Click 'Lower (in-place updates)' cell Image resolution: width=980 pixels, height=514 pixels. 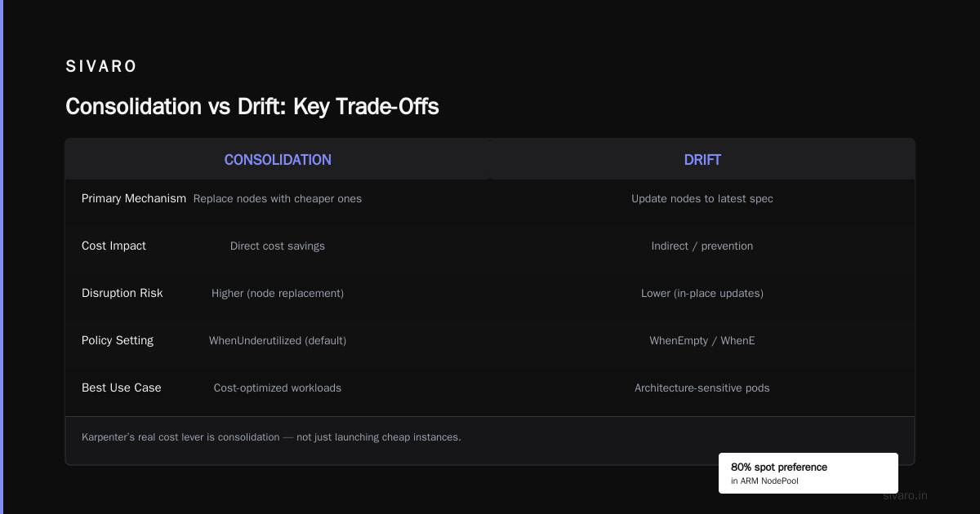click(x=702, y=293)
